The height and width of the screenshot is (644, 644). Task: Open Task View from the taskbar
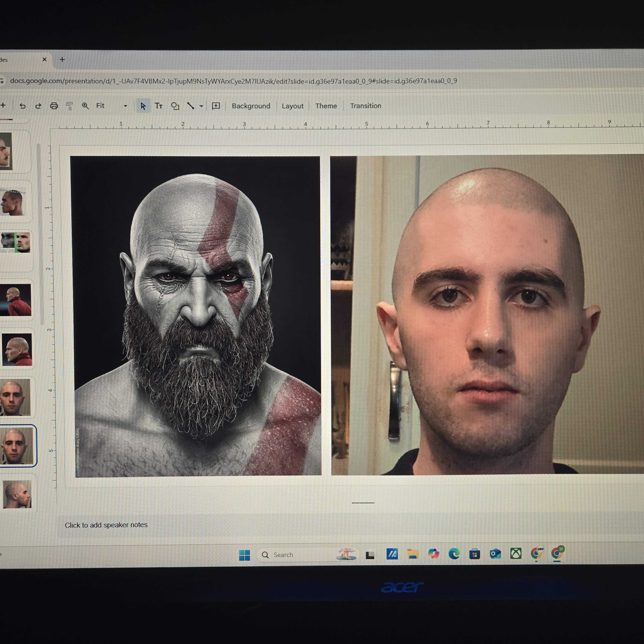click(x=370, y=555)
